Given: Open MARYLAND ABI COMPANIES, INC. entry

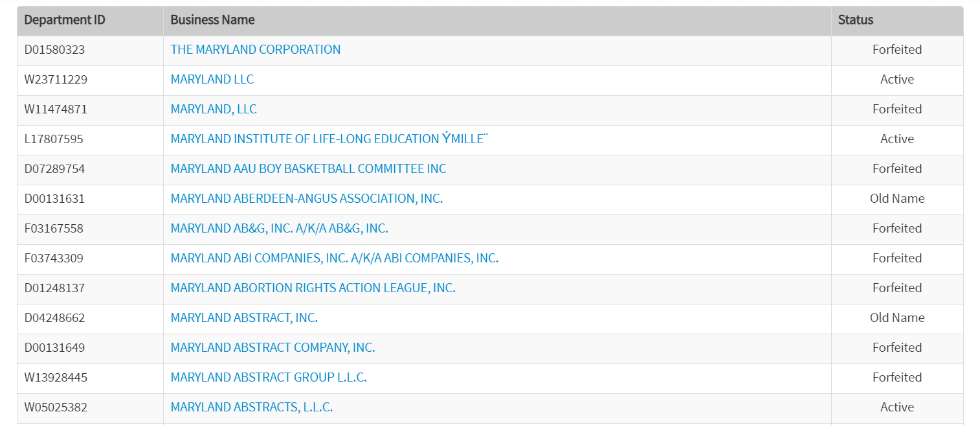Looking at the screenshot, I should [334, 258].
